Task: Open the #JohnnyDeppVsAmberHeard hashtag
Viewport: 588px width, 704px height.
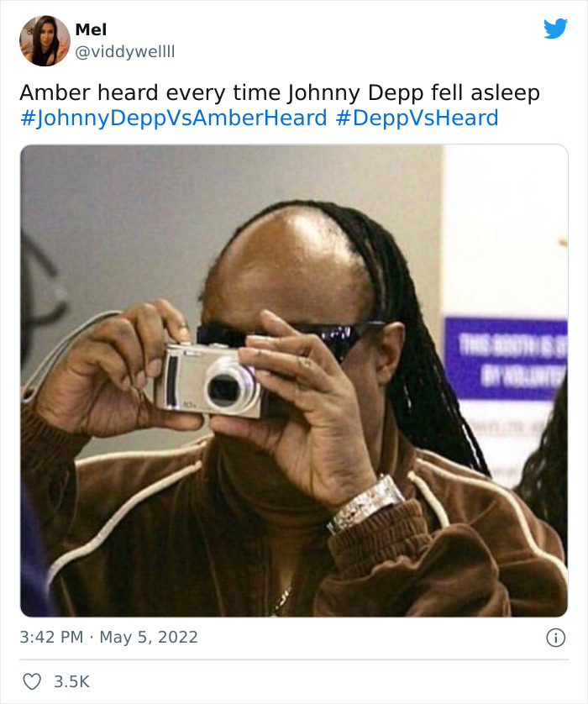Action: tap(174, 118)
